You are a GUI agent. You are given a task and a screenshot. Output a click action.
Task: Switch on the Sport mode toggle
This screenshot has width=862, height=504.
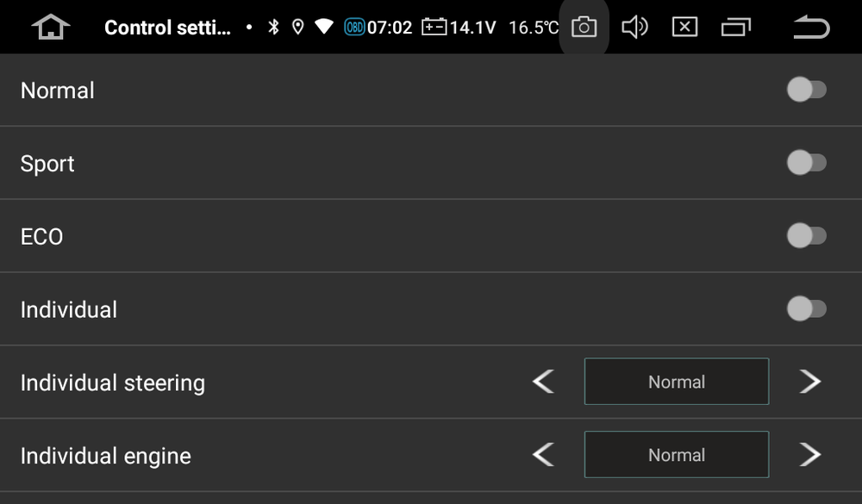pyautogui.click(x=807, y=162)
